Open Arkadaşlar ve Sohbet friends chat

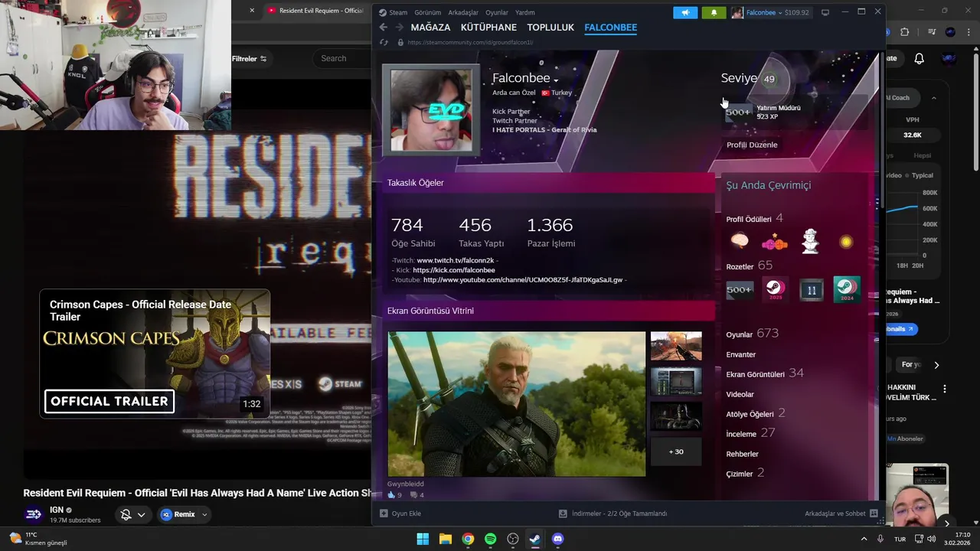[841, 514]
